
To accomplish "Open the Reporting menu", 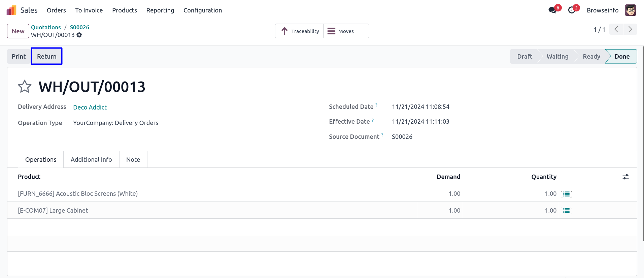I will [160, 10].
